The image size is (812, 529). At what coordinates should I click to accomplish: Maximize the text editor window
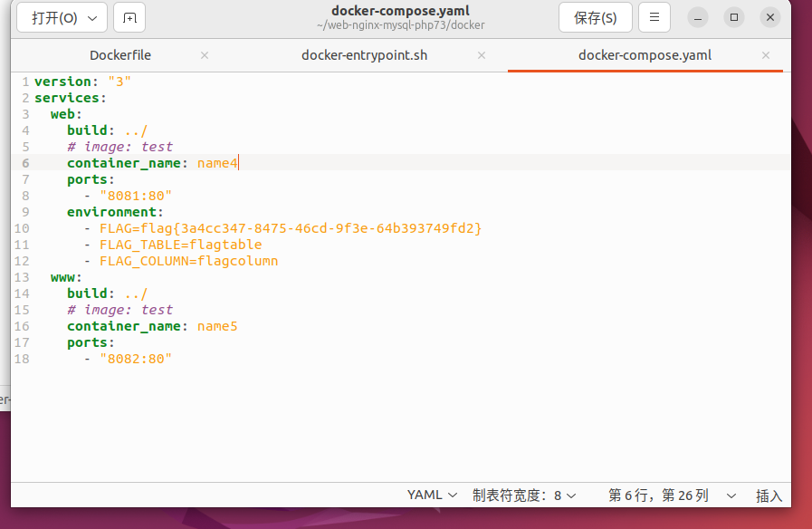(x=734, y=17)
